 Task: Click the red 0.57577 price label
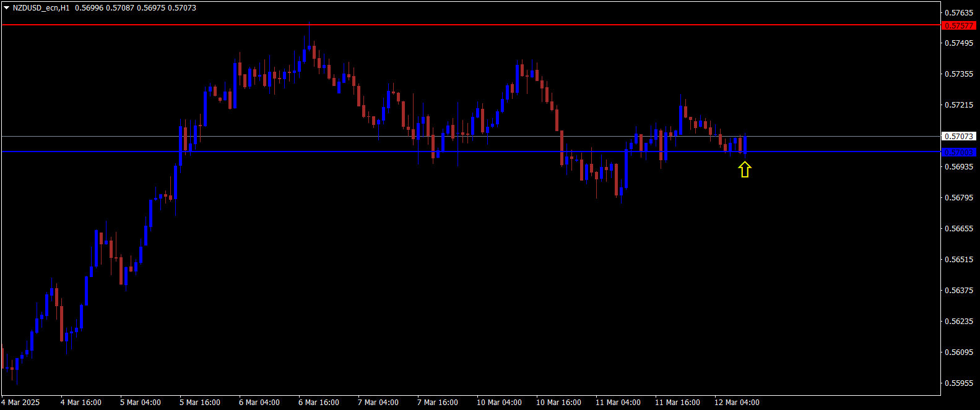[958, 25]
